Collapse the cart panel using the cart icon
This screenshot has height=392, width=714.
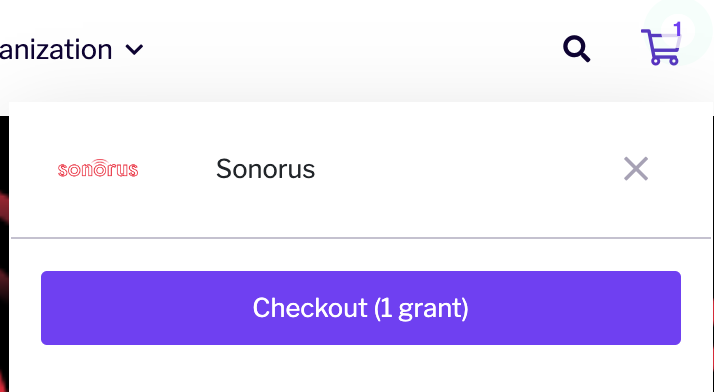(661, 46)
